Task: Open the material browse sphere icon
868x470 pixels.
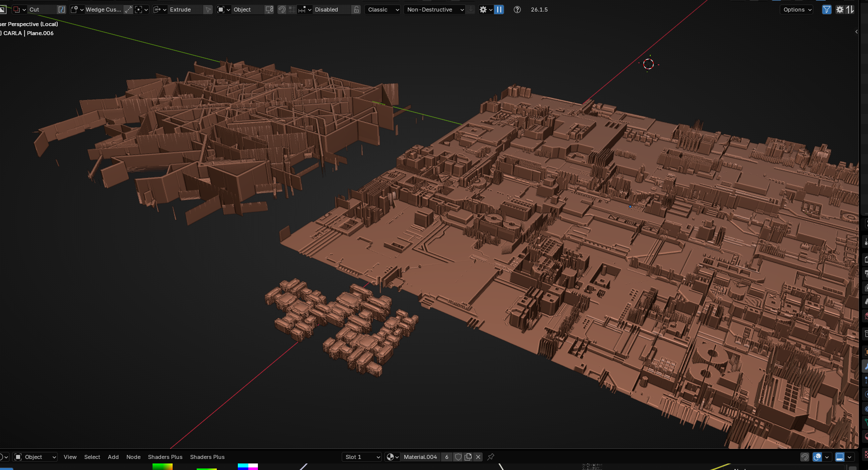Action: point(392,457)
